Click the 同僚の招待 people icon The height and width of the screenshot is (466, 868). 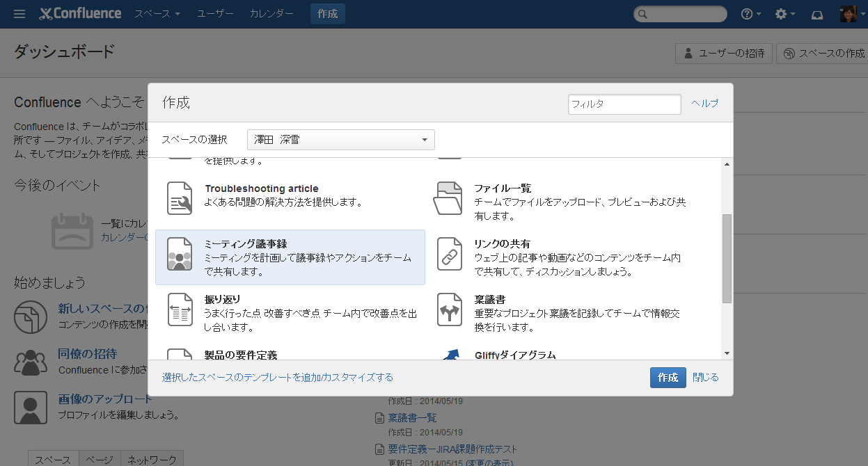pyautogui.click(x=31, y=362)
